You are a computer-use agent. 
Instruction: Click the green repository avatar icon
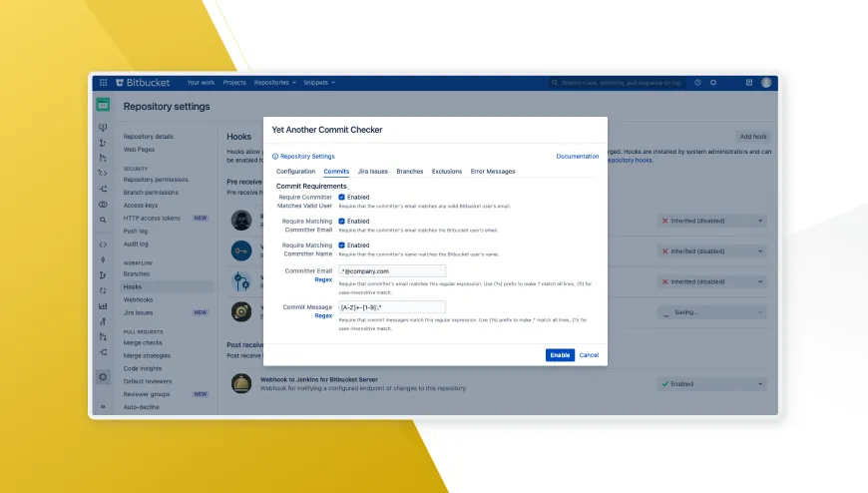click(x=103, y=105)
